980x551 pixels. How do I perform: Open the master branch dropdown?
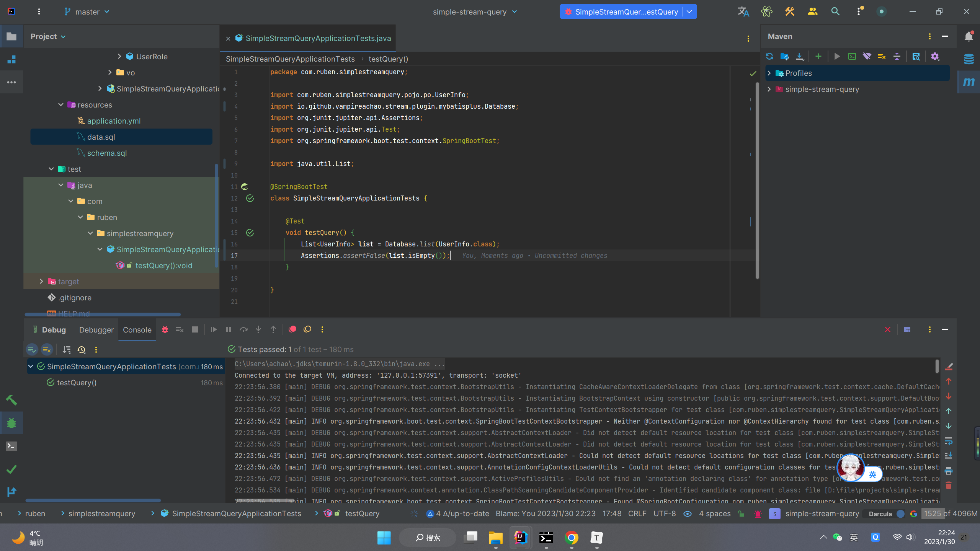pyautogui.click(x=87, y=12)
